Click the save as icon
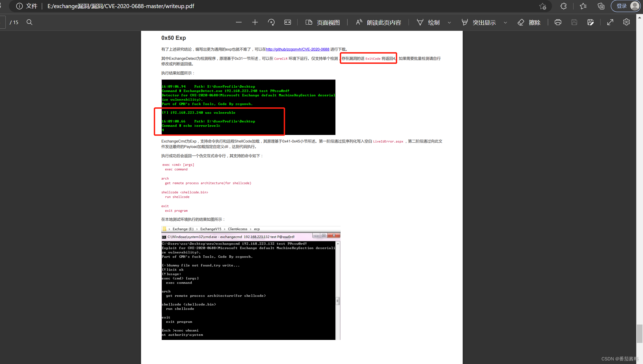Viewport: 643px width, 364px height. pos(590,22)
